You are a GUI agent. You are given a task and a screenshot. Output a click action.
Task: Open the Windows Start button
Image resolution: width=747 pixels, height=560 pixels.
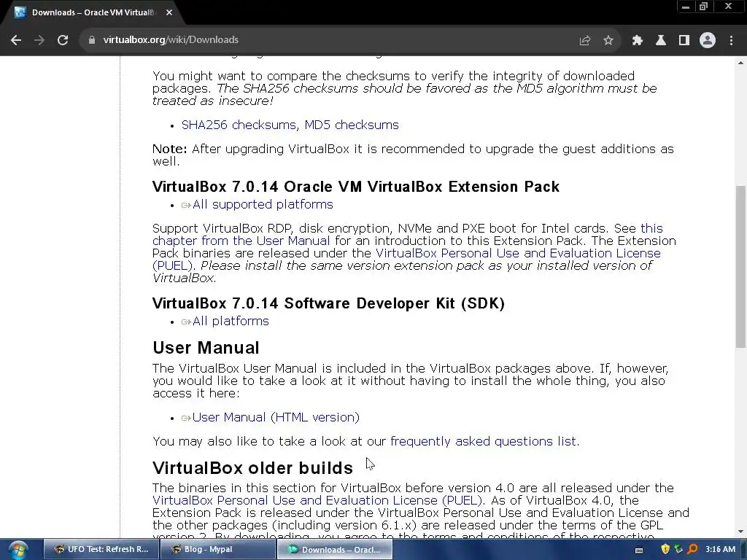click(x=18, y=550)
